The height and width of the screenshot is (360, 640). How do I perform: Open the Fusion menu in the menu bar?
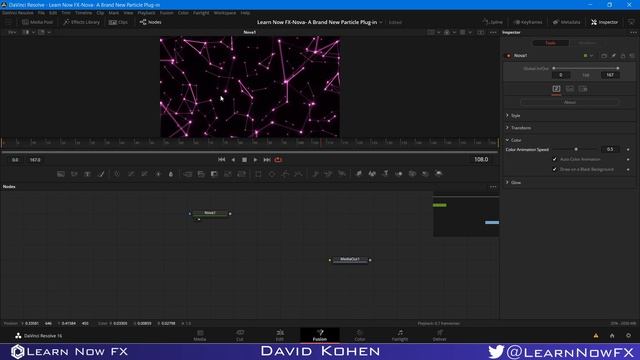pos(167,13)
